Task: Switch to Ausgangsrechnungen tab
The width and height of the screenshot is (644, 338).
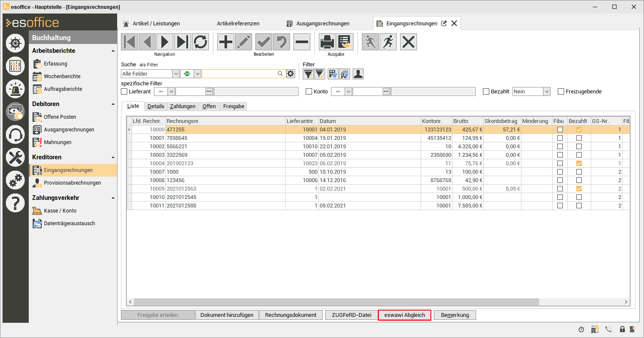Action: (x=318, y=23)
